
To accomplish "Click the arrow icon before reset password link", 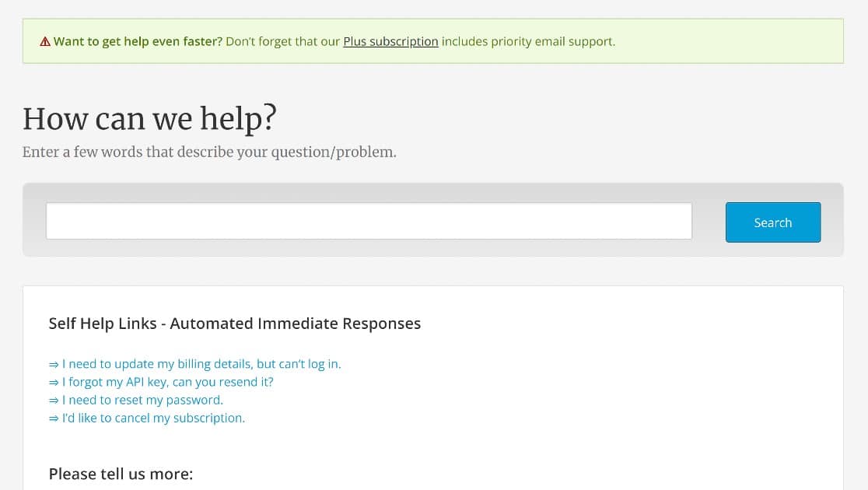I will 54,401.
